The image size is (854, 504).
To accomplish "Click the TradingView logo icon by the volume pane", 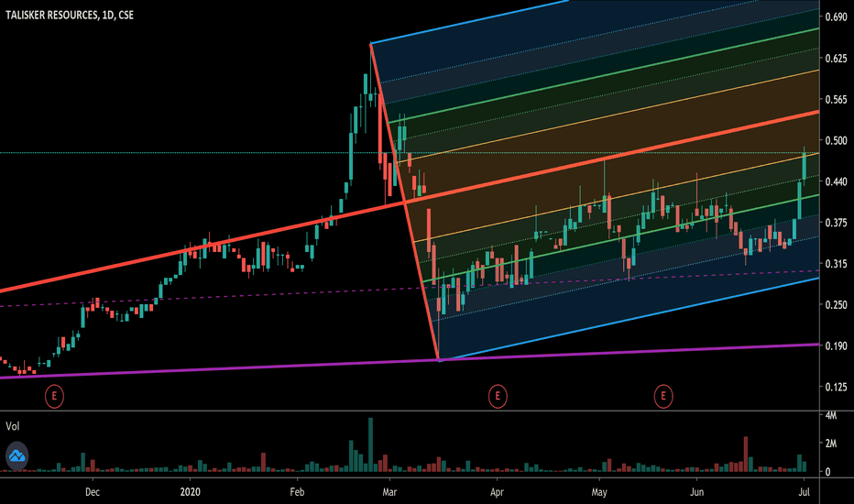I will 16,456.
